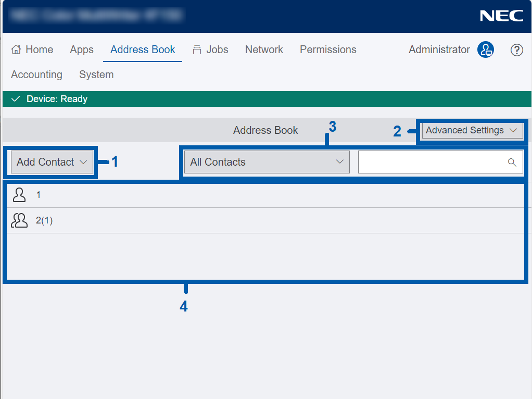Open help via question mark icon
The width and height of the screenshot is (532, 399).
point(516,50)
